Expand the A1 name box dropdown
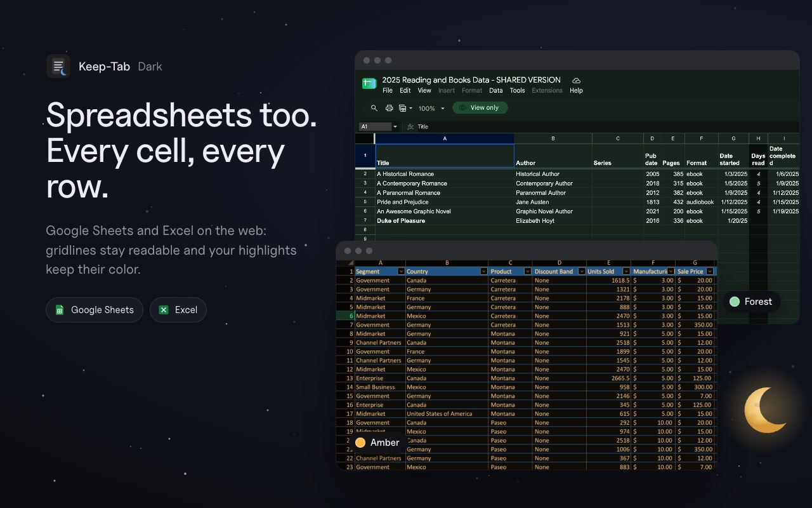The height and width of the screenshot is (508, 812). [x=395, y=126]
